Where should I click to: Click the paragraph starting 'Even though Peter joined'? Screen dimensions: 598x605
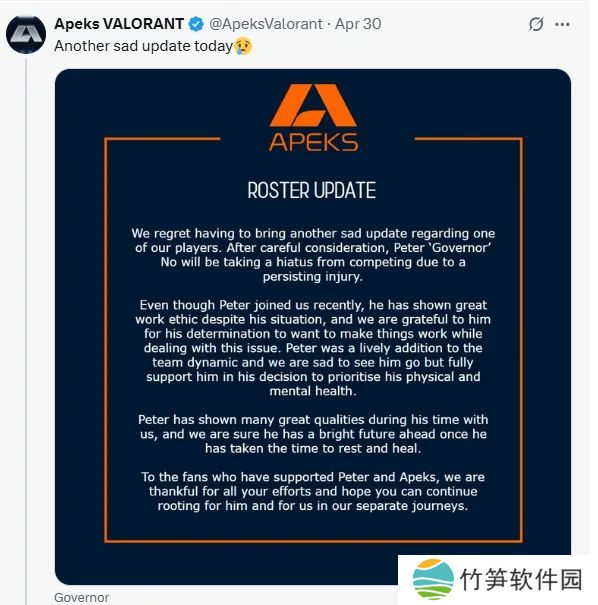[313, 348]
